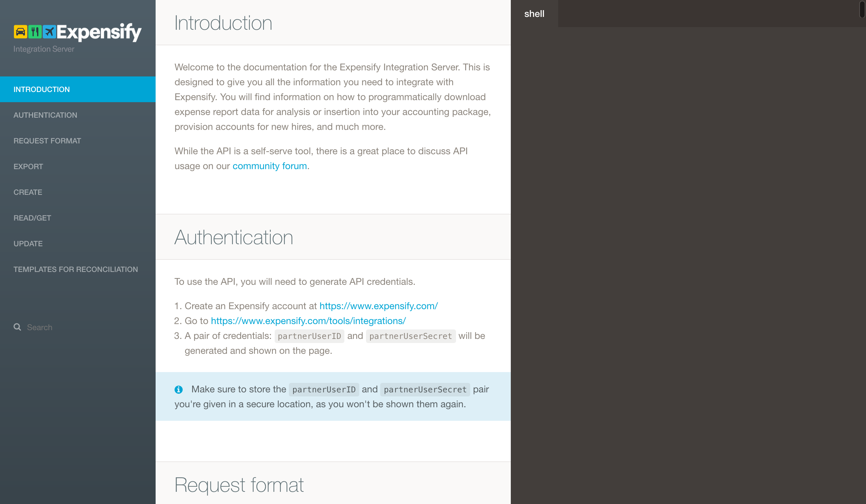Click the search magnifier icon
Image resolution: width=866 pixels, height=504 pixels.
[x=17, y=327]
